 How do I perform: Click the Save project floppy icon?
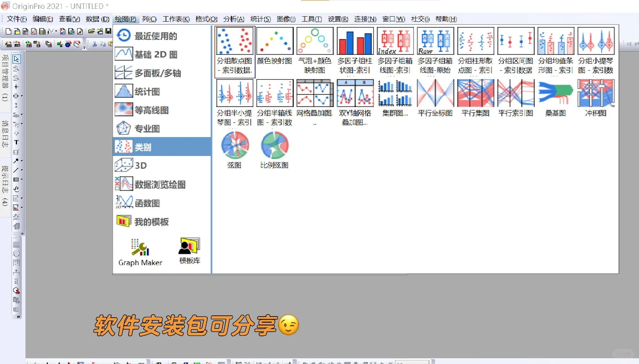(108, 31)
